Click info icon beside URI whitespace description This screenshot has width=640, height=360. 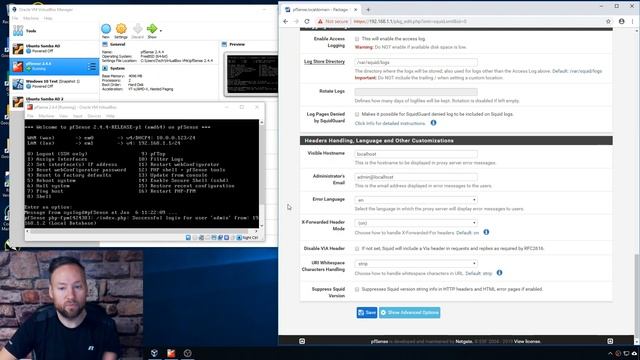pos(499,273)
